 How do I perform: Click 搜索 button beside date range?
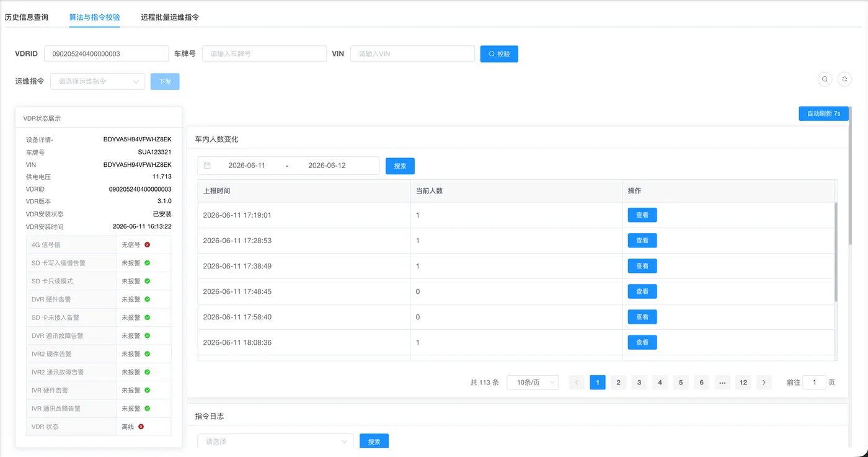[x=400, y=166]
